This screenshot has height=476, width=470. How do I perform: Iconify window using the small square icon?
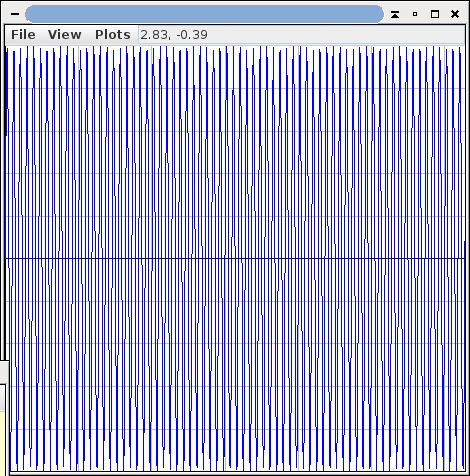pyautogui.click(x=415, y=14)
